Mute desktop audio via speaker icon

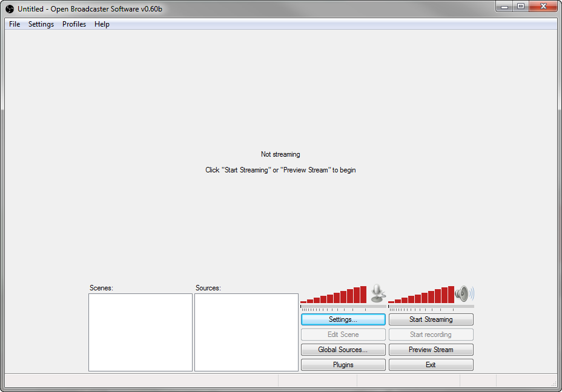tap(464, 293)
